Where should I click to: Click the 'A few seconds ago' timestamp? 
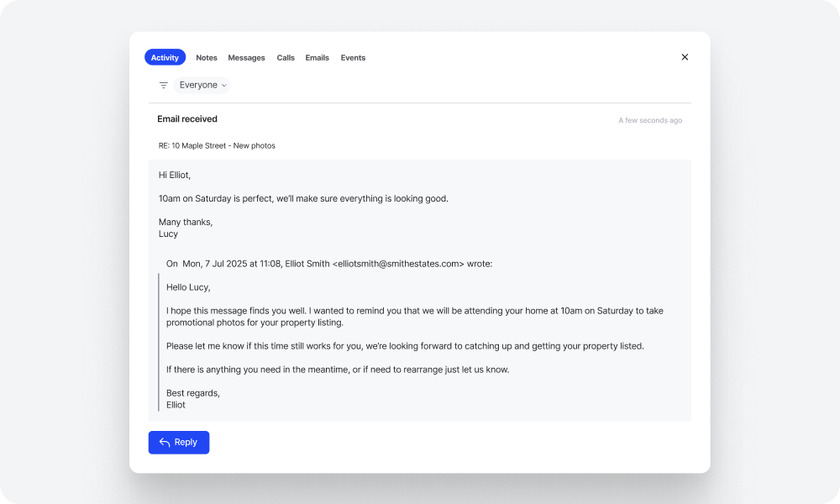[x=650, y=120]
